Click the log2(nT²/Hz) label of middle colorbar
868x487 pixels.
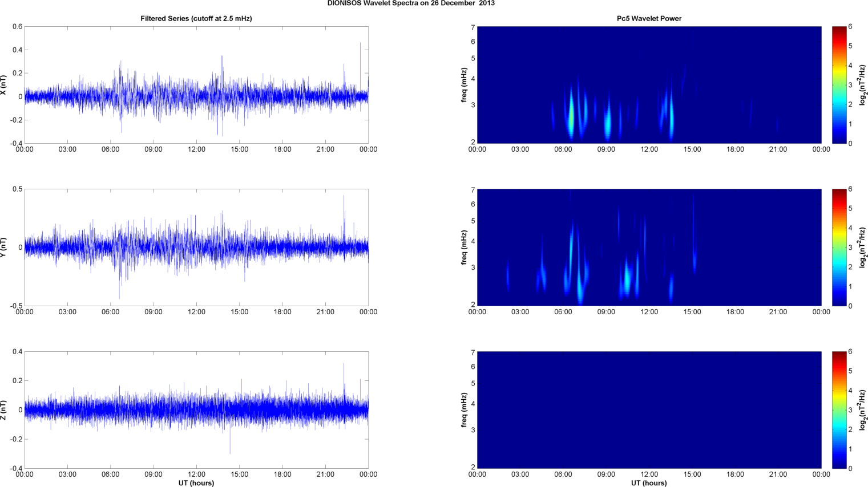(x=863, y=247)
